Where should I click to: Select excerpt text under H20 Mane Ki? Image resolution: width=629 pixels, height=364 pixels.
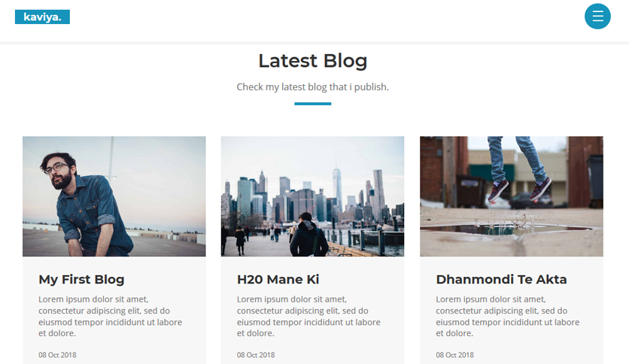tap(308, 317)
